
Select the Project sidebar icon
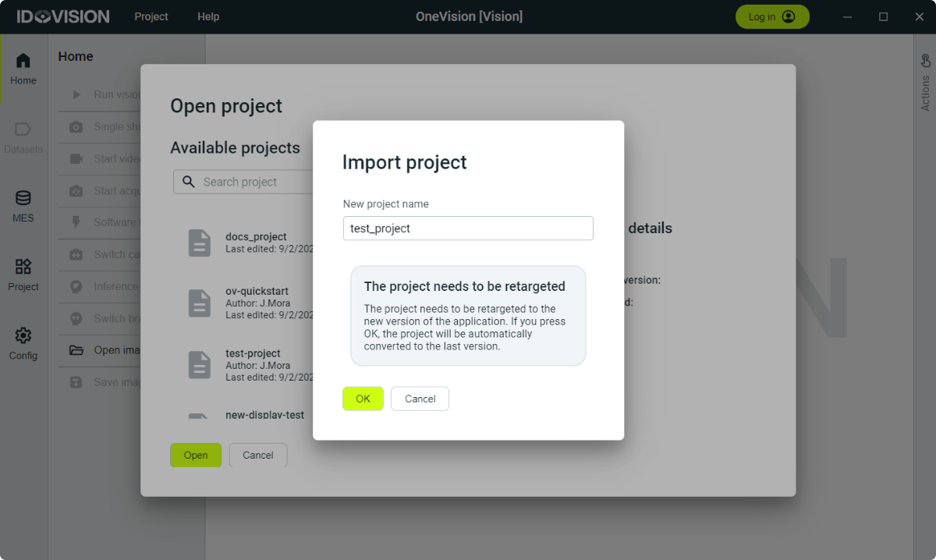pos(23,267)
